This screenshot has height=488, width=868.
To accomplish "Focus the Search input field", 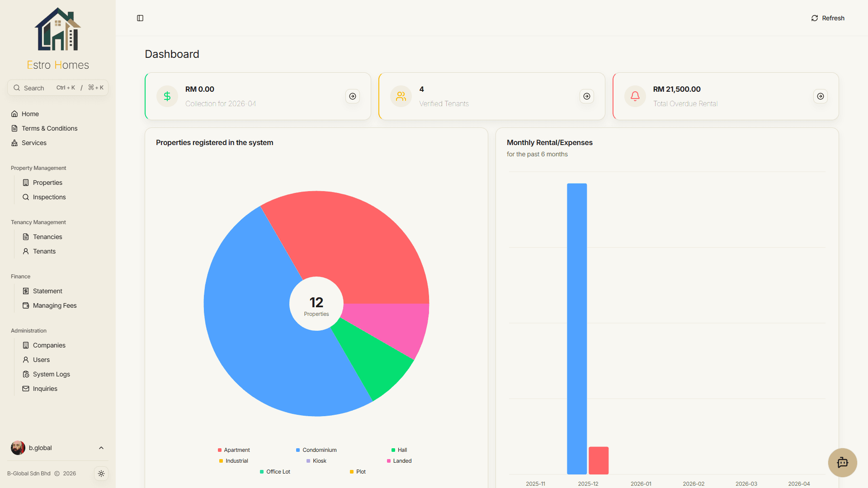I will 58,88.
